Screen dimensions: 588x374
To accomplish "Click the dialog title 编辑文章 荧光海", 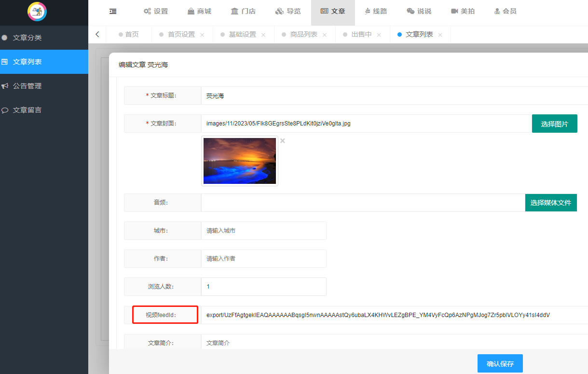I will click(143, 65).
